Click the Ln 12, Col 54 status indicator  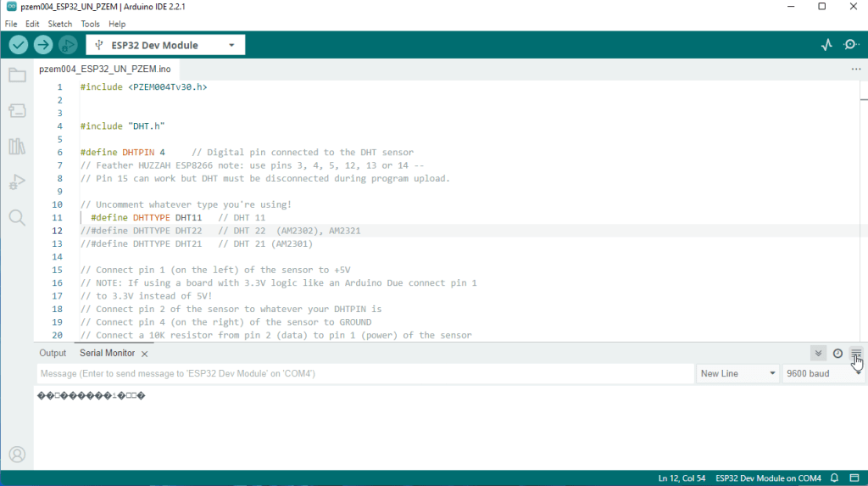click(682, 478)
